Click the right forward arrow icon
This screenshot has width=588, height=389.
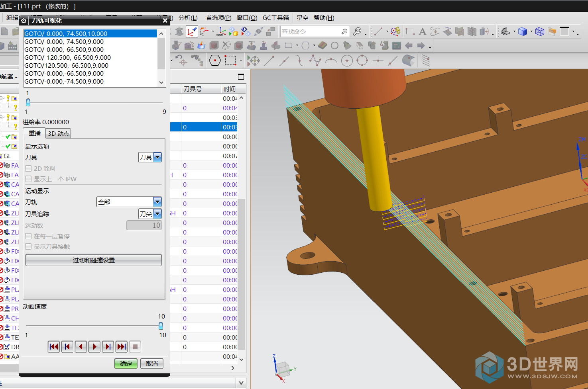pos(421,46)
